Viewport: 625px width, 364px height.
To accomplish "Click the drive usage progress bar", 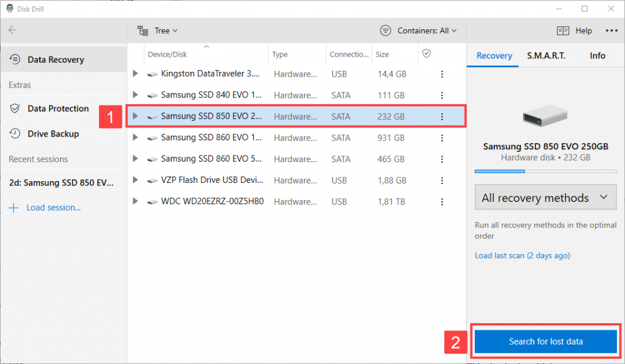I will [545, 171].
